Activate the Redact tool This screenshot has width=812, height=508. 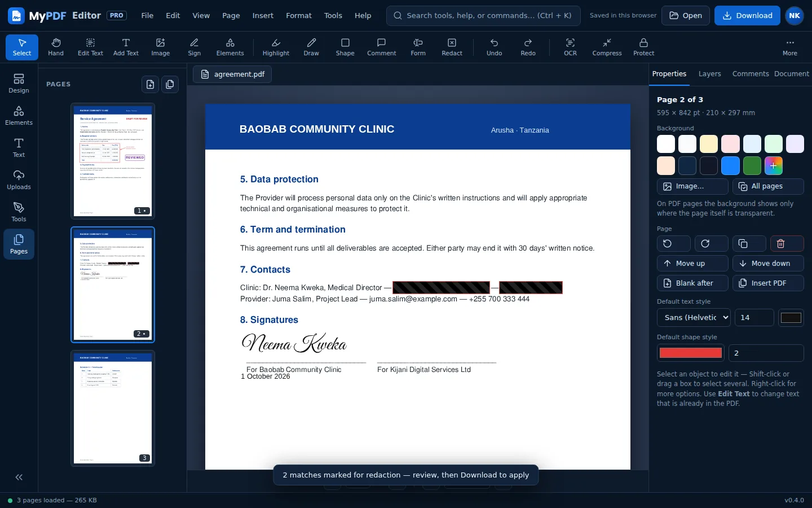click(452, 47)
